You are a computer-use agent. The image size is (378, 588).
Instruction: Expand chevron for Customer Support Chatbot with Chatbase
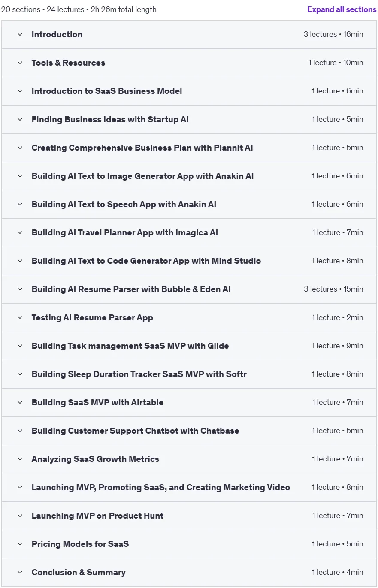(x=20, y=431)
